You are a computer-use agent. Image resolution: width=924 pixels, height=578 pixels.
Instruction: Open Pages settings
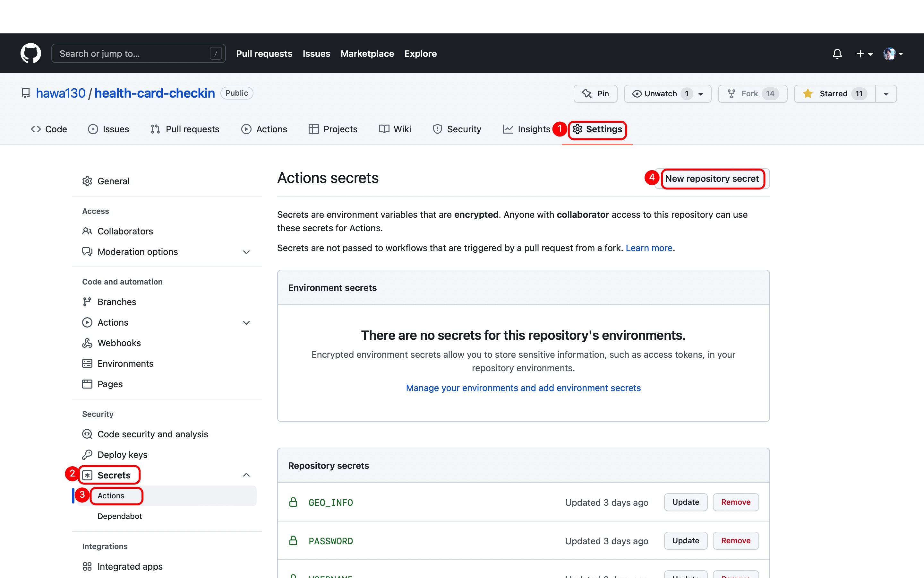click(102, 384)
